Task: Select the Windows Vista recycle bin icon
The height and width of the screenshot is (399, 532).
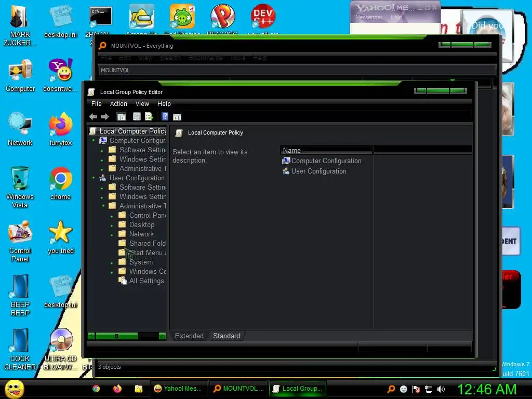Action: 20,187
